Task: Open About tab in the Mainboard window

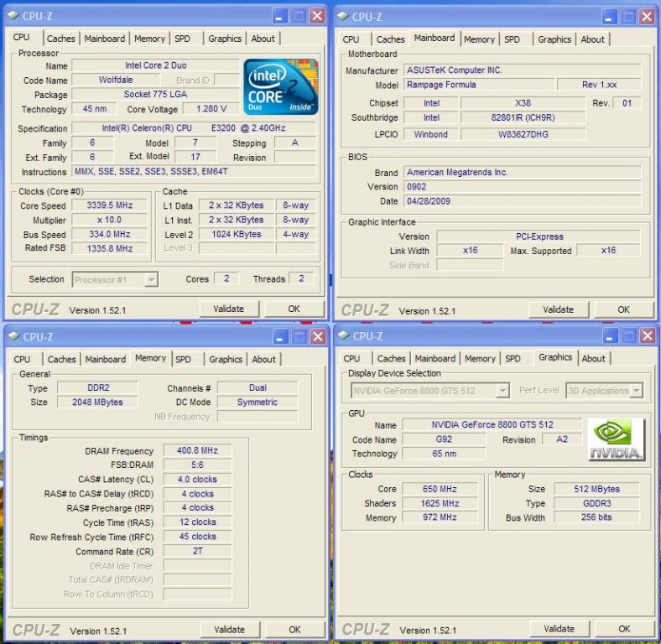Action: (593, 39)
